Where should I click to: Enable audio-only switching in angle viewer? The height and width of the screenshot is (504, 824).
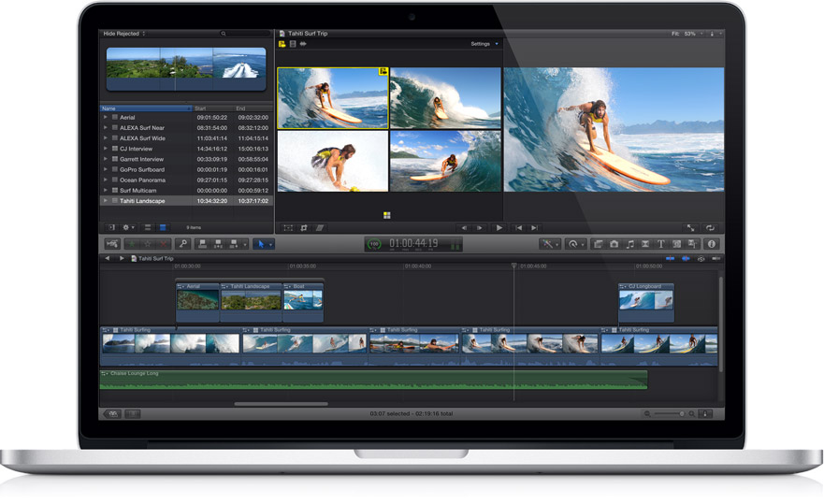click(x=303, y=44)
